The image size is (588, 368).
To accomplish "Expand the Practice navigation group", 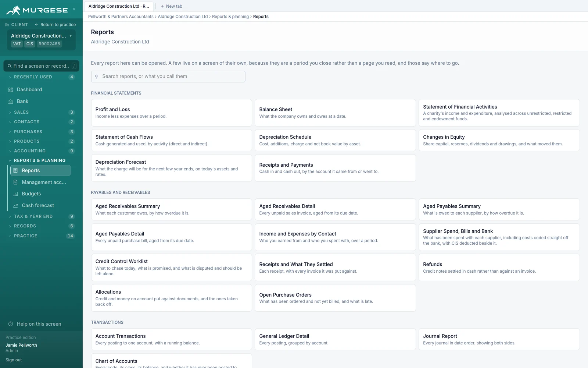I will (42, 236).
